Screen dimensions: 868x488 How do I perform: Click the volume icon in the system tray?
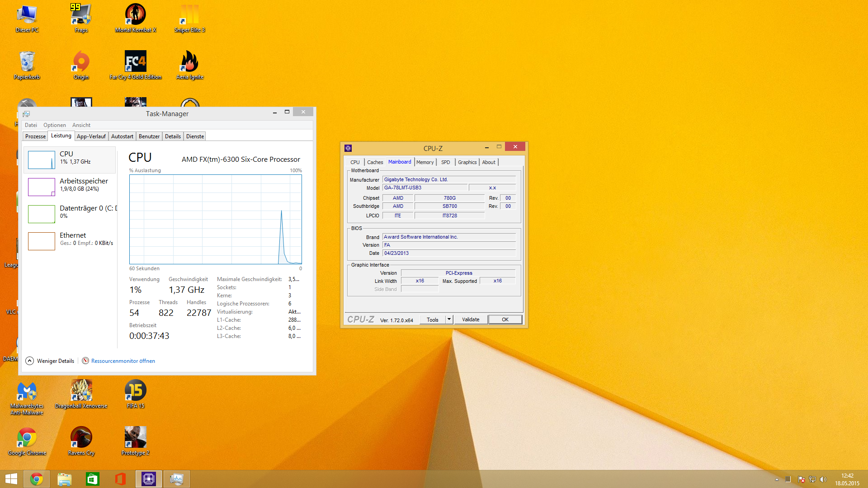(823, 479)
